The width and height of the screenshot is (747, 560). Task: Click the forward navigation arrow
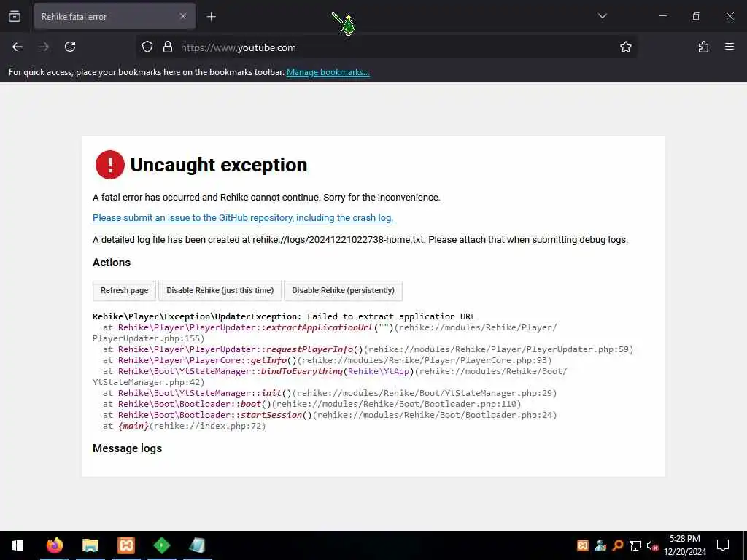[x=44, y=47]
